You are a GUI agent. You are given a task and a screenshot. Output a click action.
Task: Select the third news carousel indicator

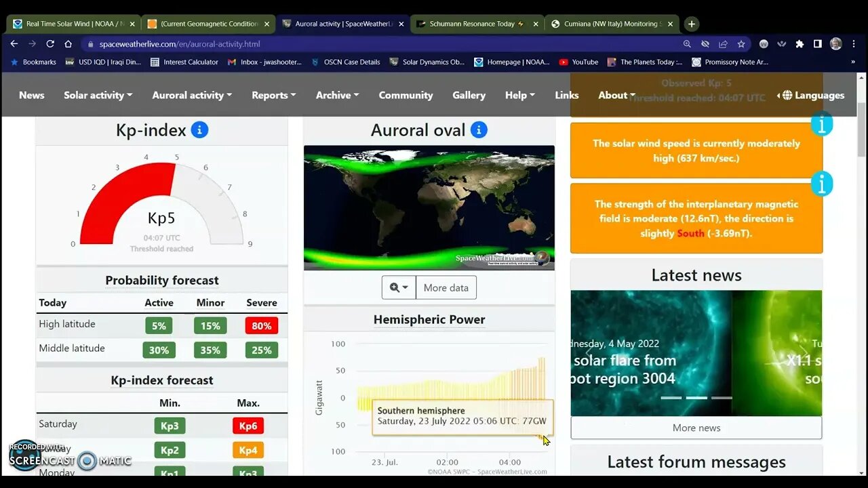(x=722, y=398)
